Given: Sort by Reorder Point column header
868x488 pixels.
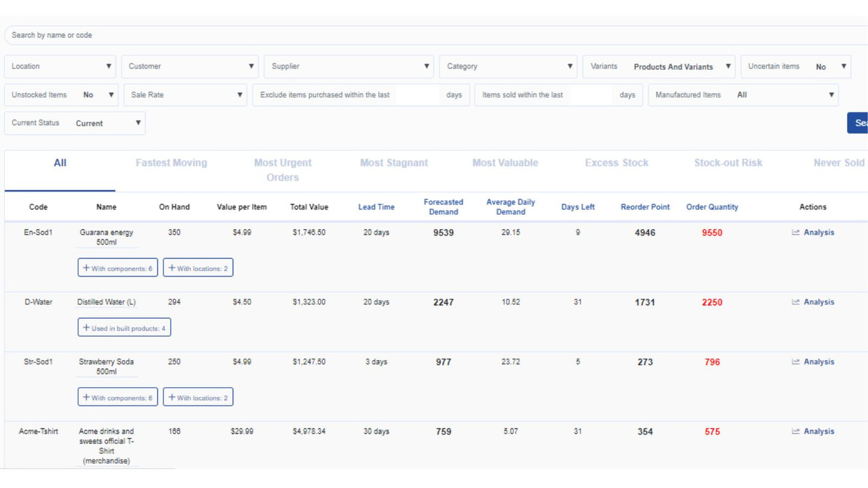Looking at the screenshot, I should click(645, 207).
